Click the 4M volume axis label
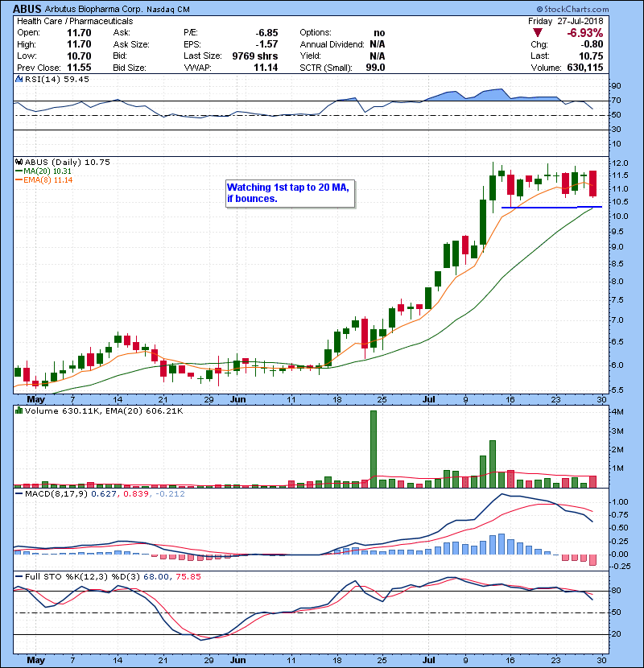The height and width of the screenshot is (668, 644). pos(617,412)
